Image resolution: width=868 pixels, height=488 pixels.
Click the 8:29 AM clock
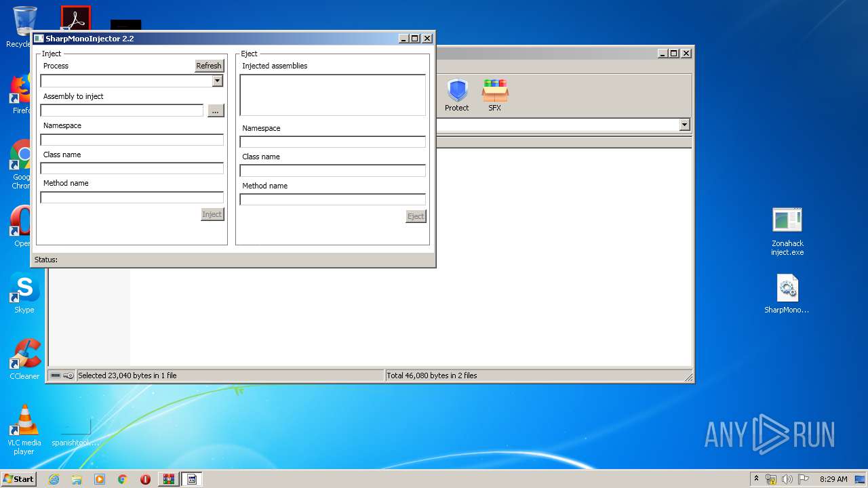833,479
